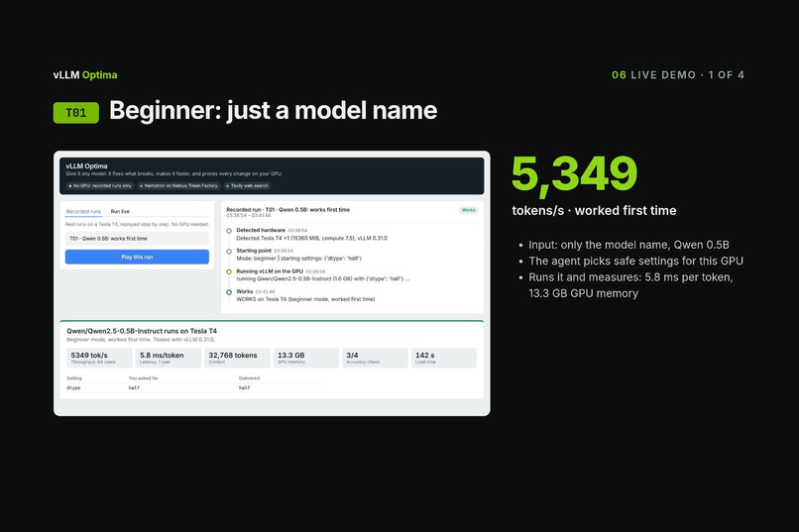The height and width of the screenshot is (532, 799).
Task: Click the Beginner mode, worked first time subtitle
Action: 141,340
